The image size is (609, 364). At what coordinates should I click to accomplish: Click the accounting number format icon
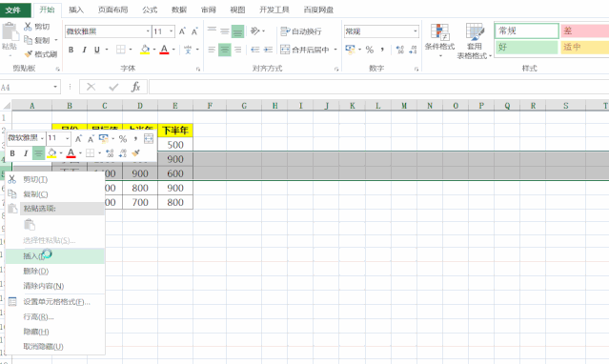point(350,50)
